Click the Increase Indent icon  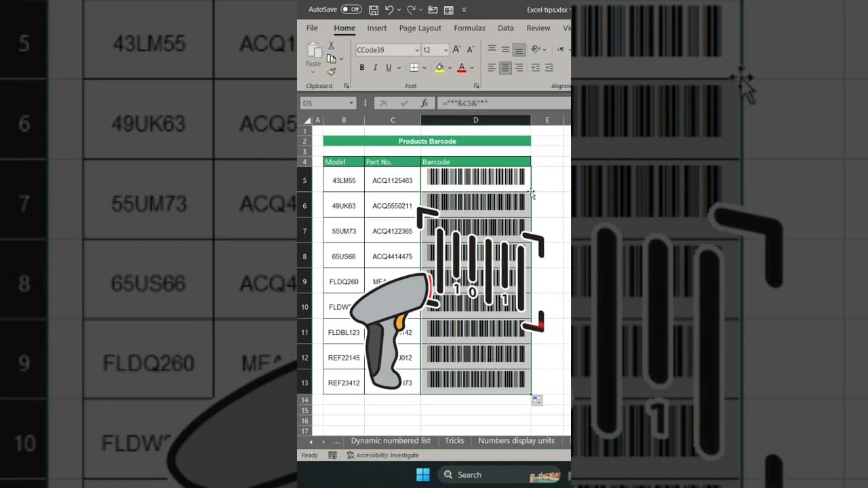549,68
